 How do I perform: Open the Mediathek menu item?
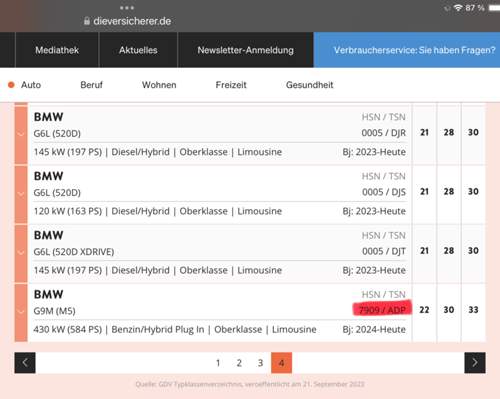click(57, 50)
